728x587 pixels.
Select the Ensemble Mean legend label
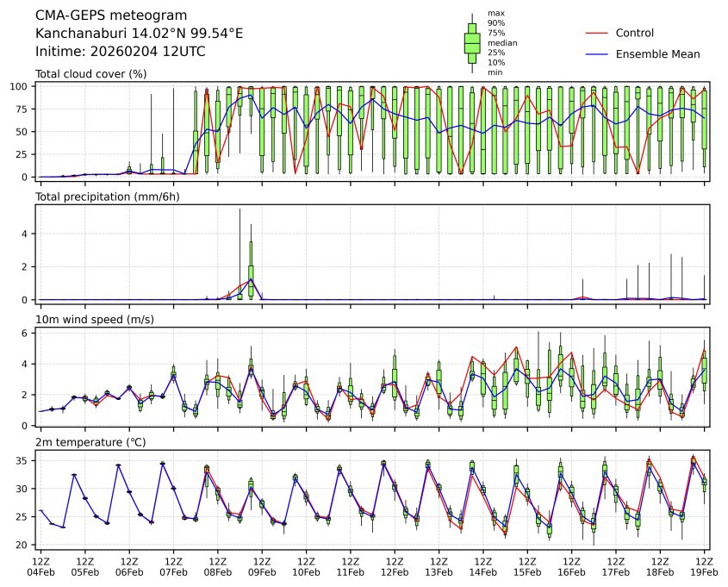[x=657, y=53]
